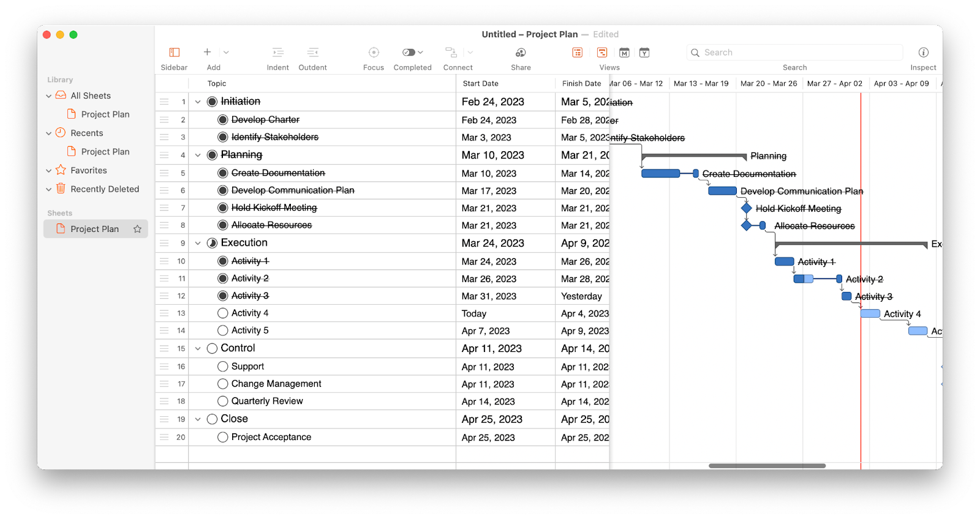Uncheck the Identify Stakeholders completion circle
980x519 pixels.
223,137
